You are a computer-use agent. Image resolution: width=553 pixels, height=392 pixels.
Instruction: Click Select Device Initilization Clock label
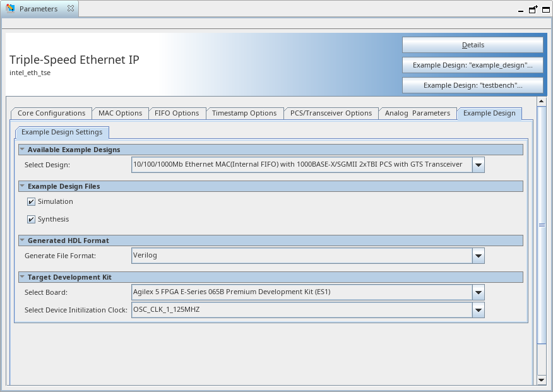[x=76, y=310]
